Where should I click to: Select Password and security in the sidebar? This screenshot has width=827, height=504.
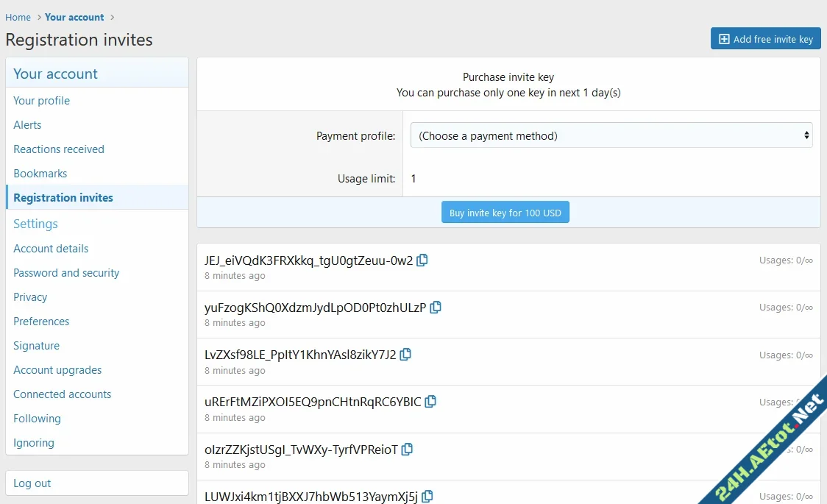click(x=66, y=272)
